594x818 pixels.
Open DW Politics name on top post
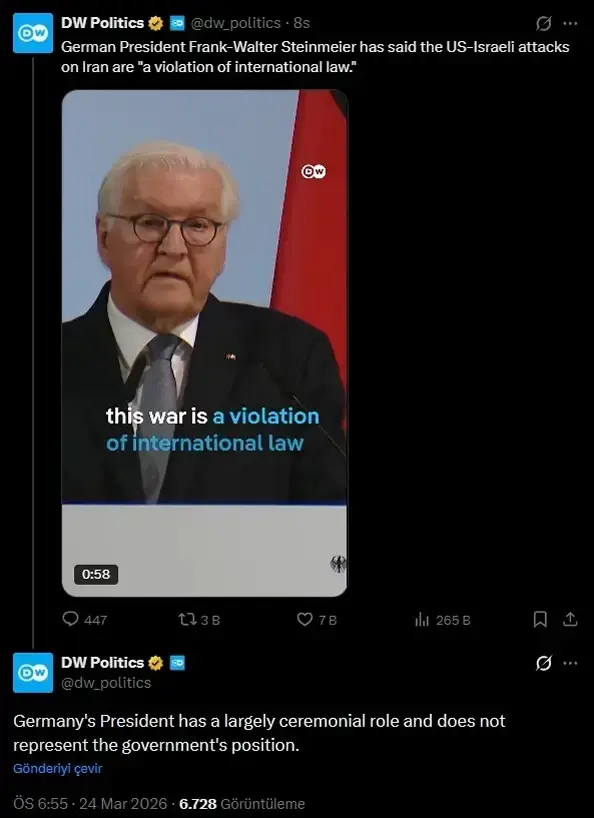tap(103, 23)
